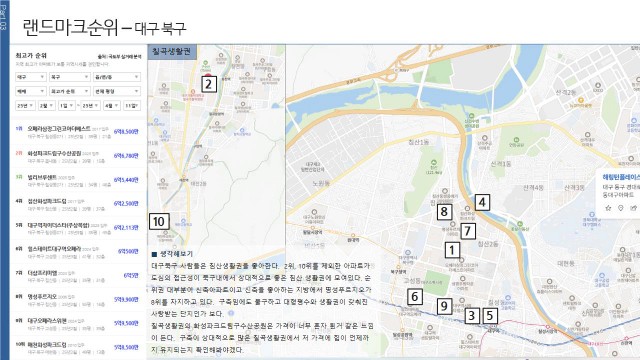This screenshot has height=360, width=640.
Task: Open rank 1 오페라삼정그린코아더베스트 listing
Action: tap(78, 132)
